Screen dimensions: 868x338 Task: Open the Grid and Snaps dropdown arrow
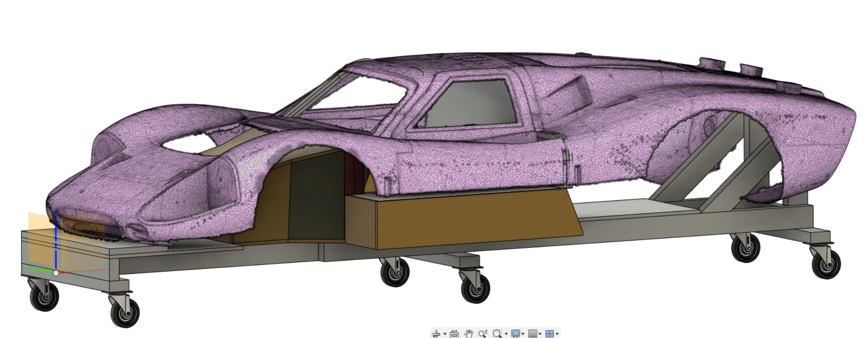(x=540, y=334)
